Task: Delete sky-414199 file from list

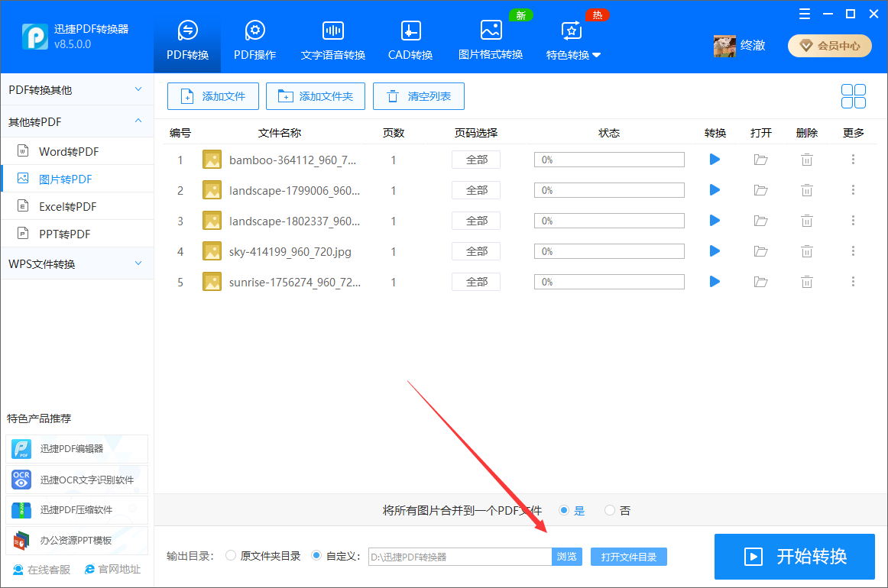Action: (x=806, y=252)
